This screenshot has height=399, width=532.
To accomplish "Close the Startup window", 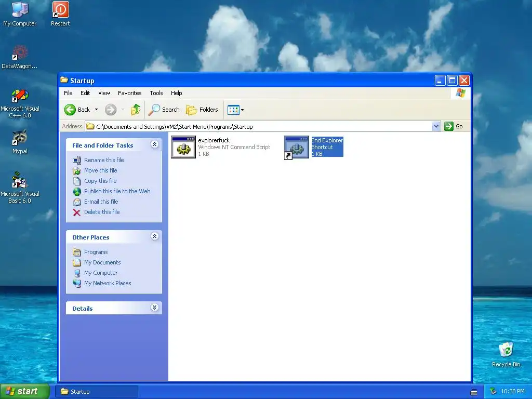I will (464, 81).
